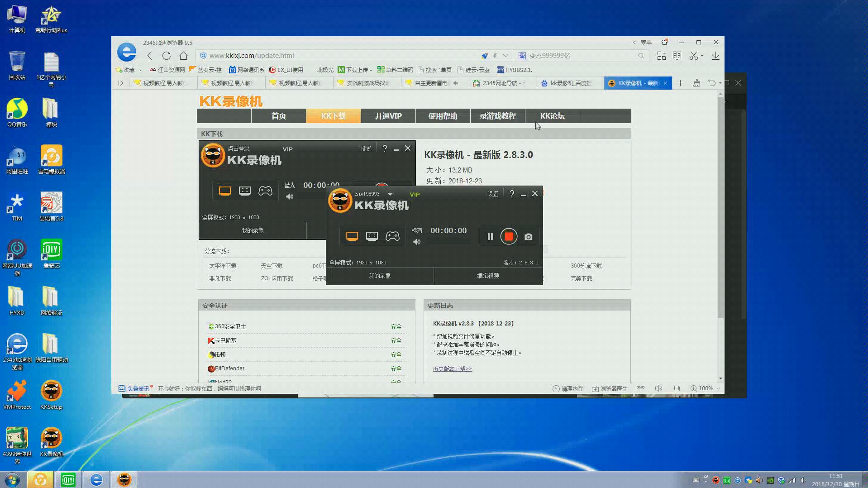Open the 使用帮助 navigation tab
Viewport: 868px width, 488px height.
coord(443,116)
